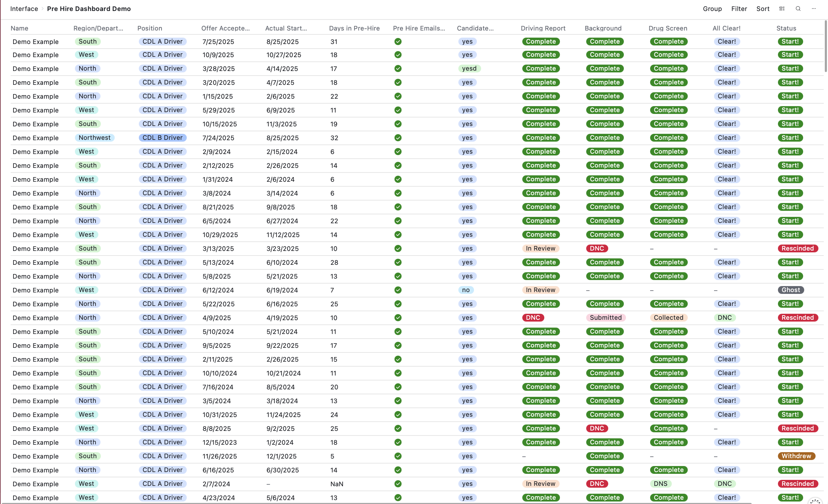
Task: Click the Position column header
Action: pos(150,28)
